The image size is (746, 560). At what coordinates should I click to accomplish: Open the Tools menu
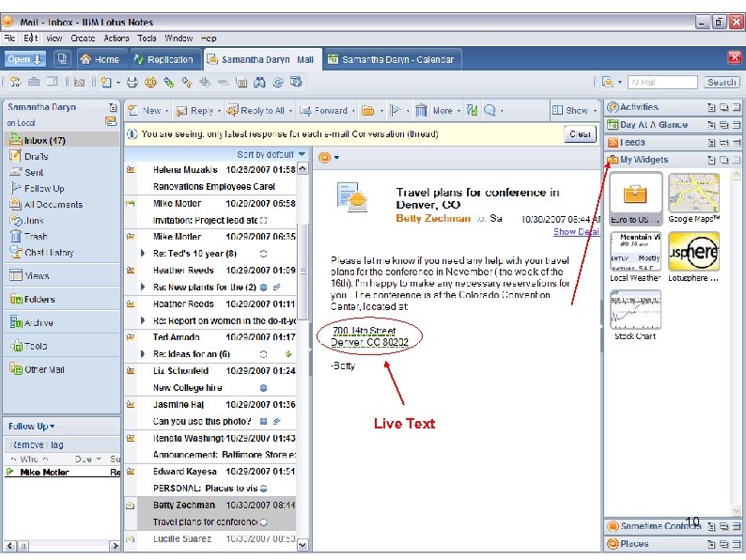(x=147, y=39)
